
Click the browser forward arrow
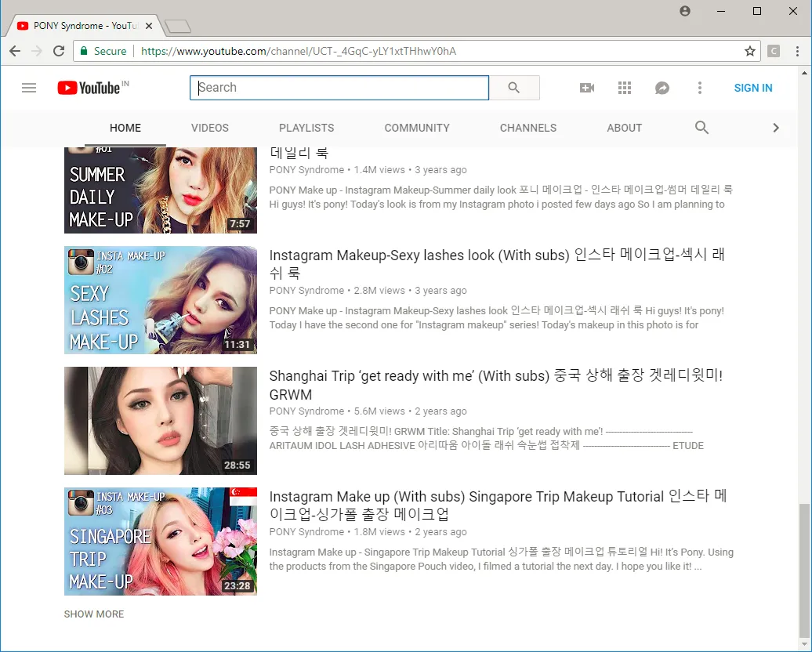click(36, 51)
